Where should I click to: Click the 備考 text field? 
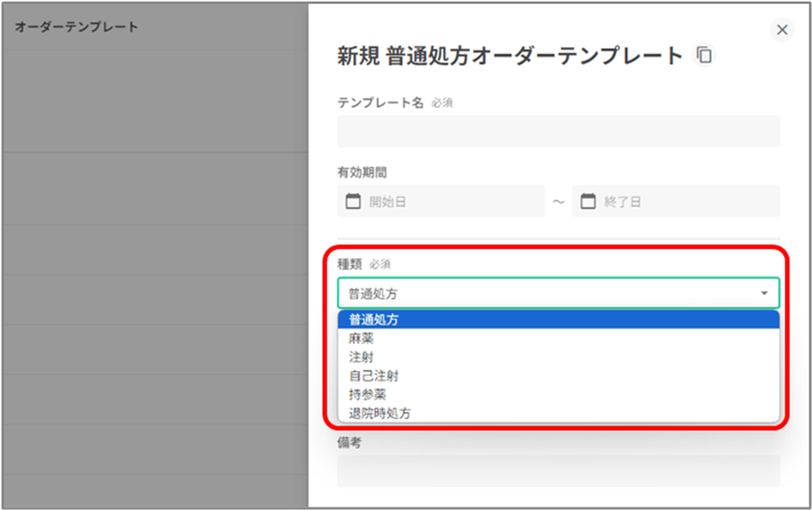point(558,471)
